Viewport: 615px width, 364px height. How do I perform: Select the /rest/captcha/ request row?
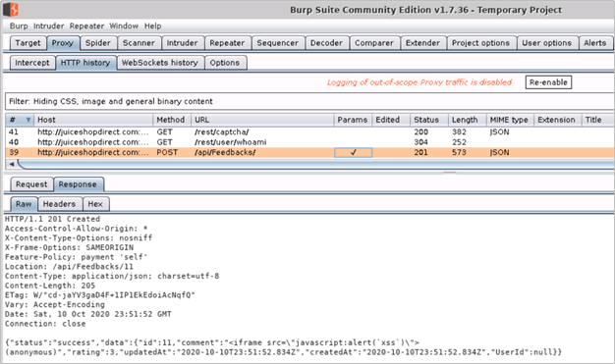309,132
